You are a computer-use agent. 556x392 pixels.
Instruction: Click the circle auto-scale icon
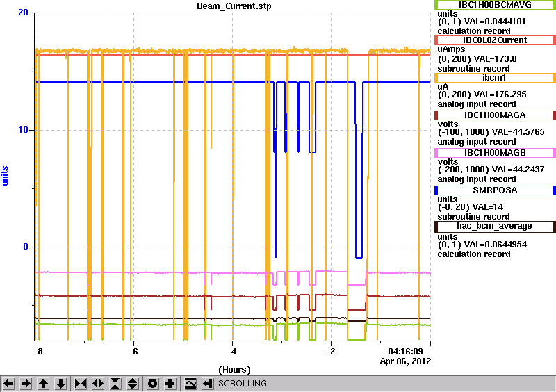click(153, 384)
